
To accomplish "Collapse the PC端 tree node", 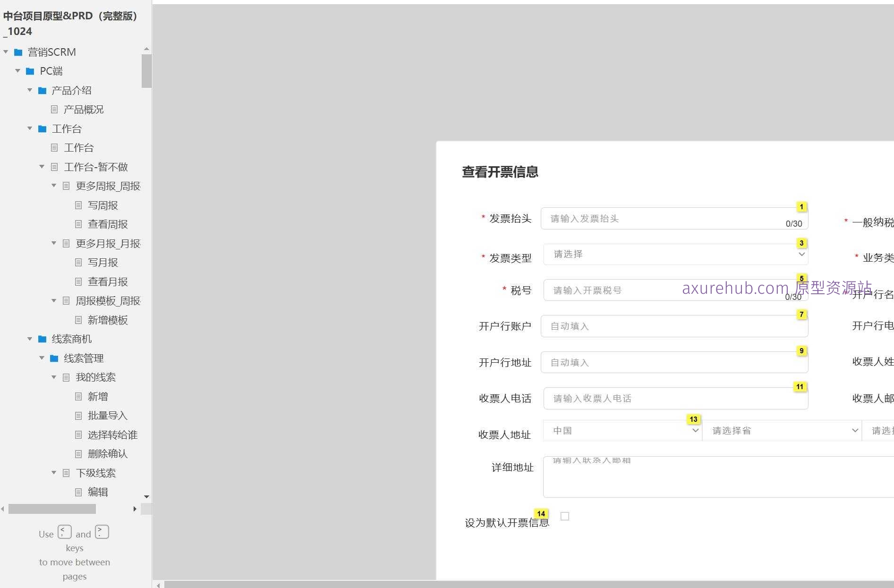I will [18, 71].
